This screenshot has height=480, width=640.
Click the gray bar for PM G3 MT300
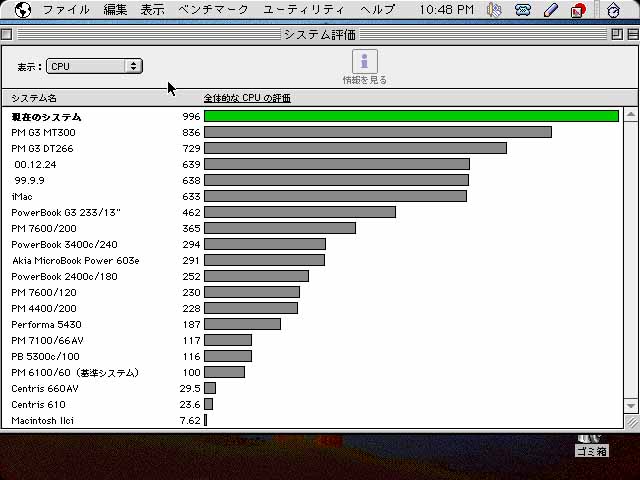pos(378,132)
